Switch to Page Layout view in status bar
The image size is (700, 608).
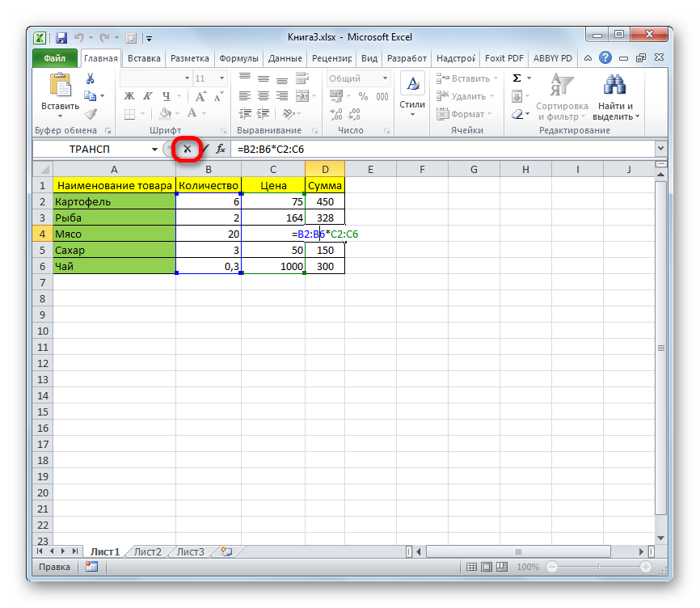487,568
